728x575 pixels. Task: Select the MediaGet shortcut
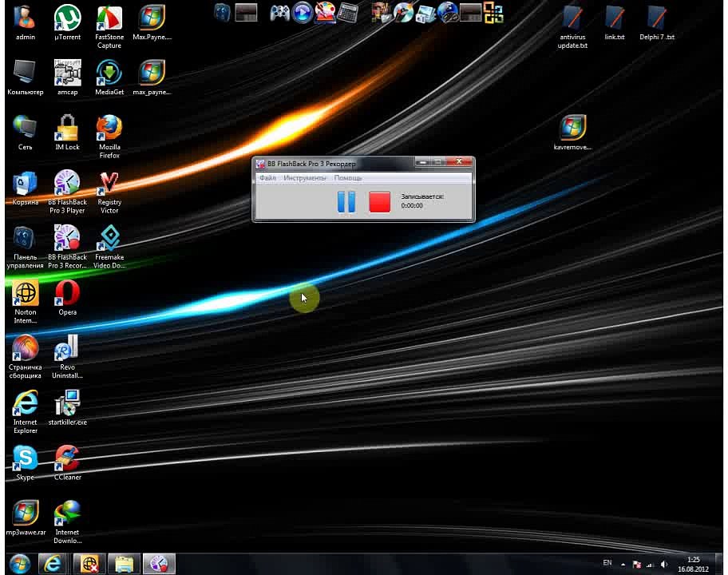point(109,77)
